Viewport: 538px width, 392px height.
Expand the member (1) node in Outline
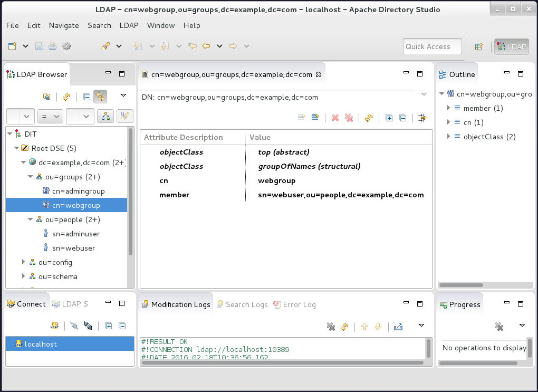448,108
